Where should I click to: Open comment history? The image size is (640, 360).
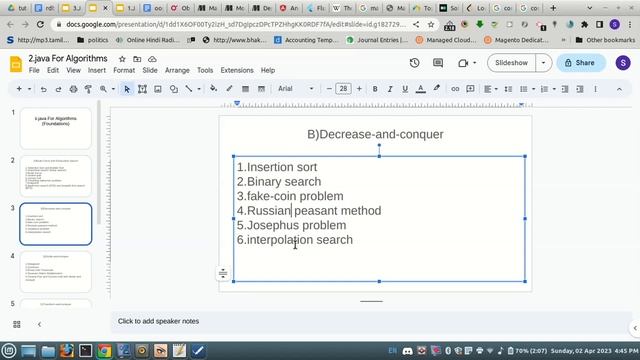point(438,63)
